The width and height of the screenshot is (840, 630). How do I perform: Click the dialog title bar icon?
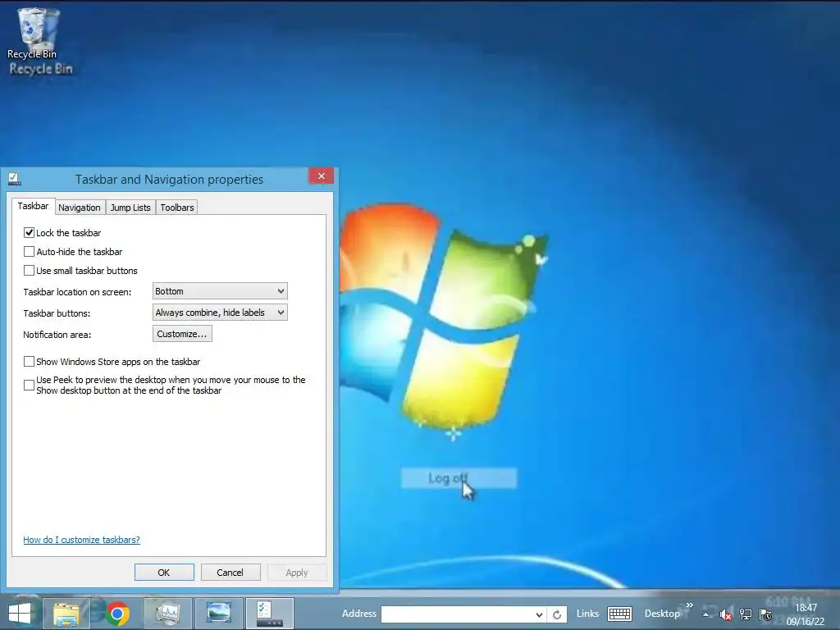(15, 179)
